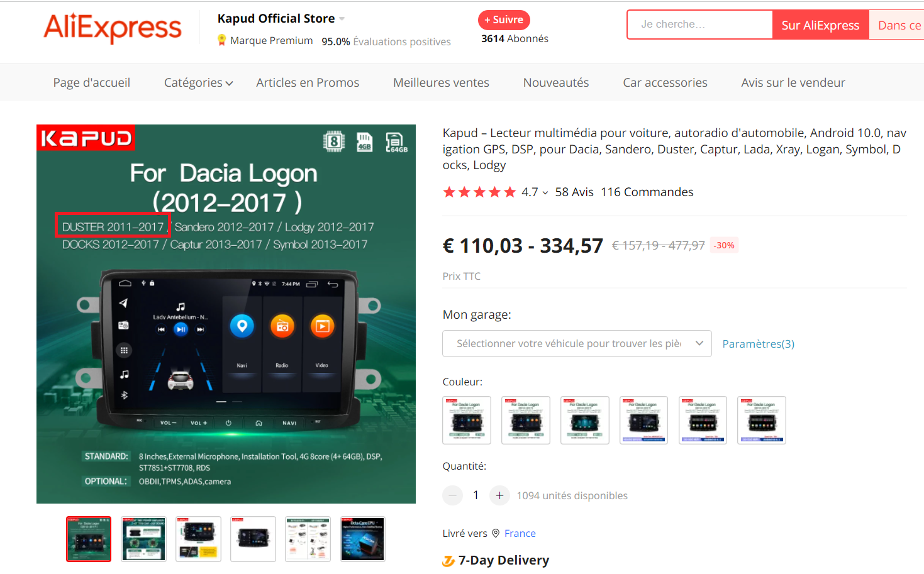Select the first Couleur option swatch
The height and width of the screenshot is (574, 924).
click(x=467, y=420)
